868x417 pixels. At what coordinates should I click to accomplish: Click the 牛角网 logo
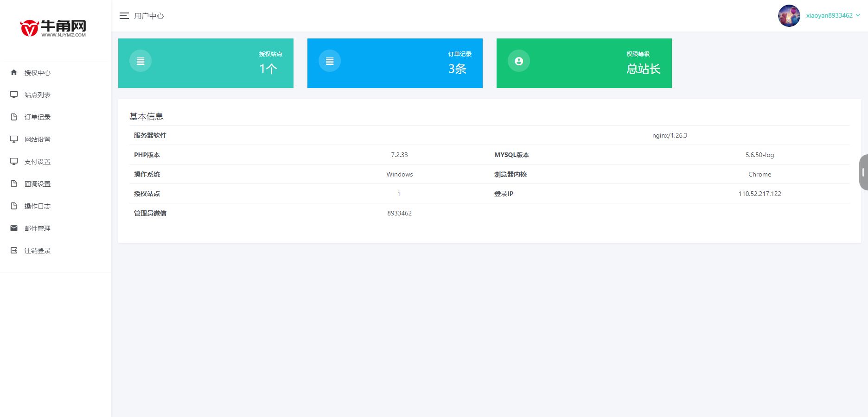[x=53, y=28]
